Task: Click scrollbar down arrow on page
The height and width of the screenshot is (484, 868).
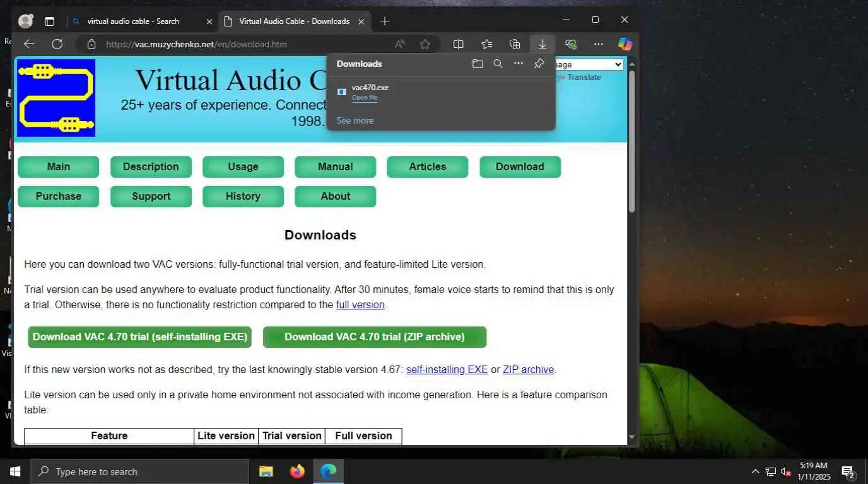Action: 632,437
